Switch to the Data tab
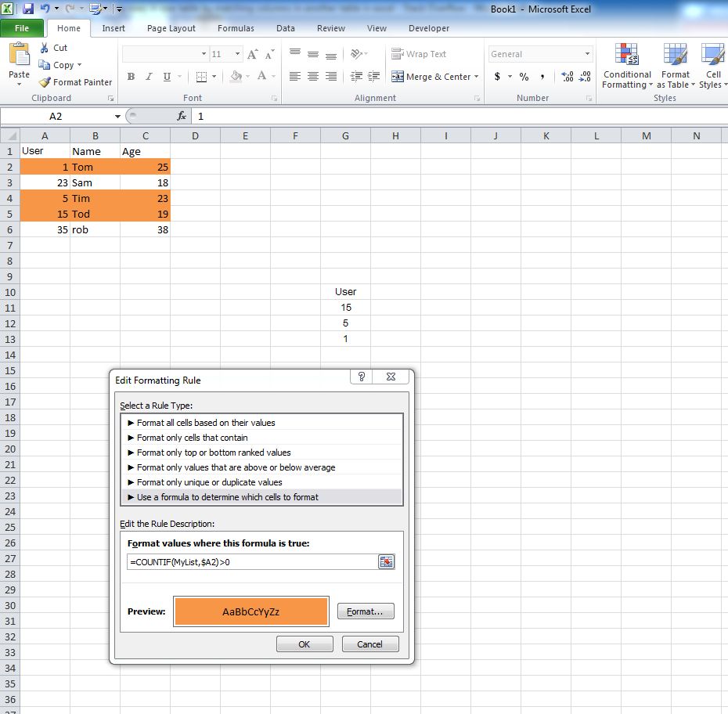The height and width of the screenshot is (714, 728). (286, 28)
